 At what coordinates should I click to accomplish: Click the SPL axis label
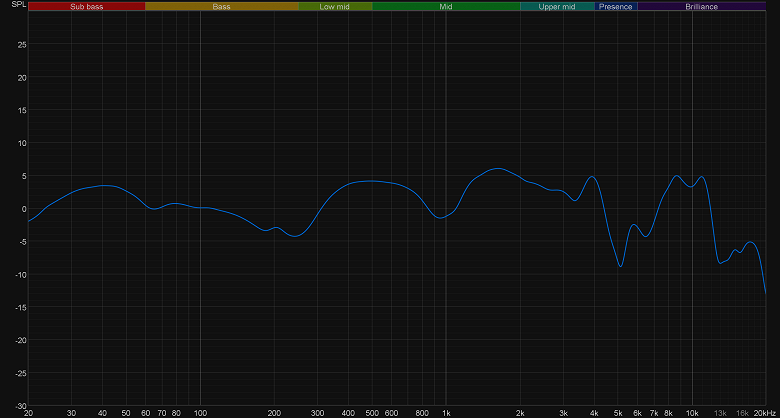18,5
